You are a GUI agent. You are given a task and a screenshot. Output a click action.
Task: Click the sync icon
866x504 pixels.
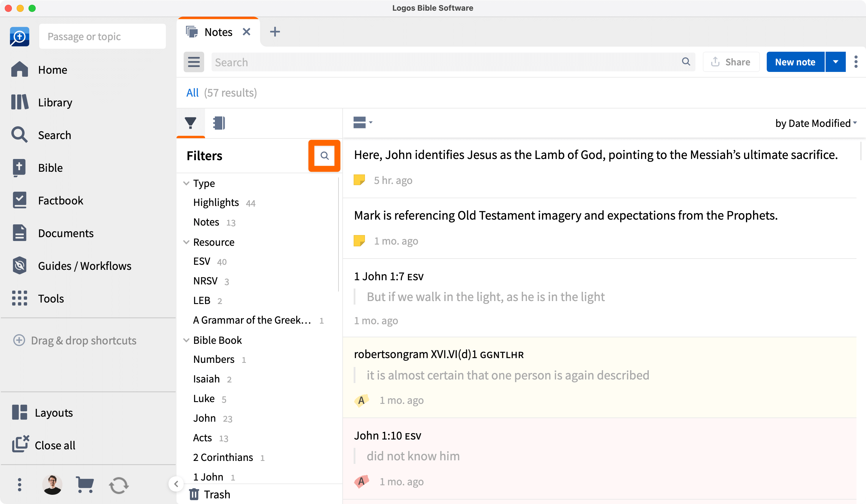(x=119, y=485)
